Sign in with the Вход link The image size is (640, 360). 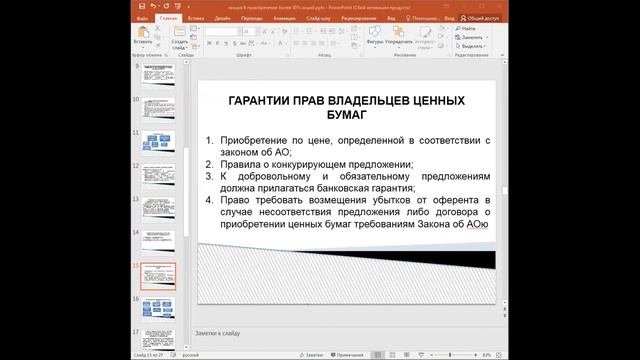(x=449, y=18)
